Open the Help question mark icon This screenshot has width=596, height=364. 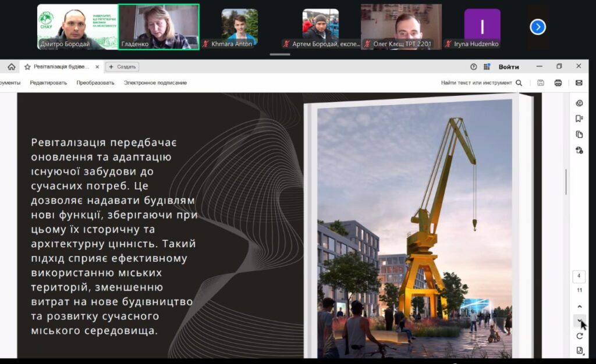point(473,67)
